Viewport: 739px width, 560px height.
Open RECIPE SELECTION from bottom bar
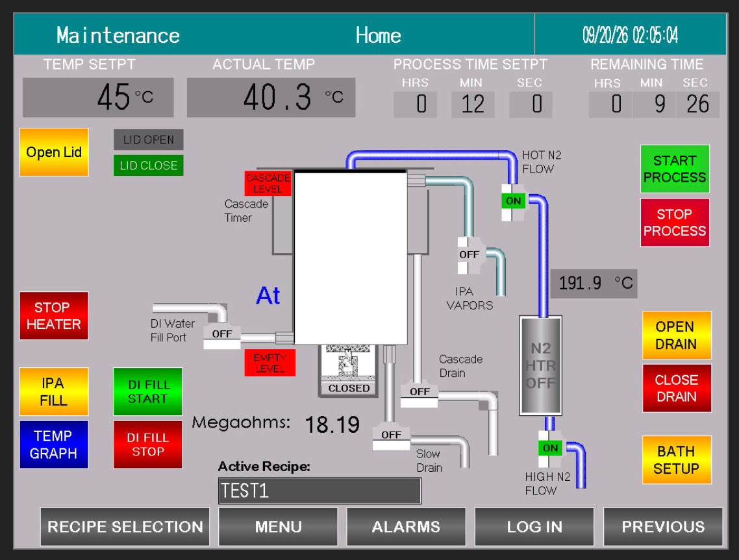[125, 526]
